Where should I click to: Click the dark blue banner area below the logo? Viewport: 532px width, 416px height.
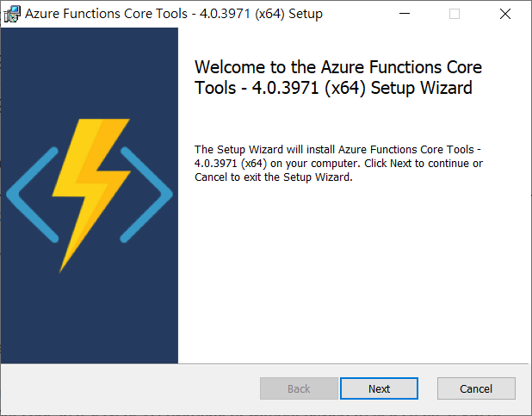click(x=89, y=319)
